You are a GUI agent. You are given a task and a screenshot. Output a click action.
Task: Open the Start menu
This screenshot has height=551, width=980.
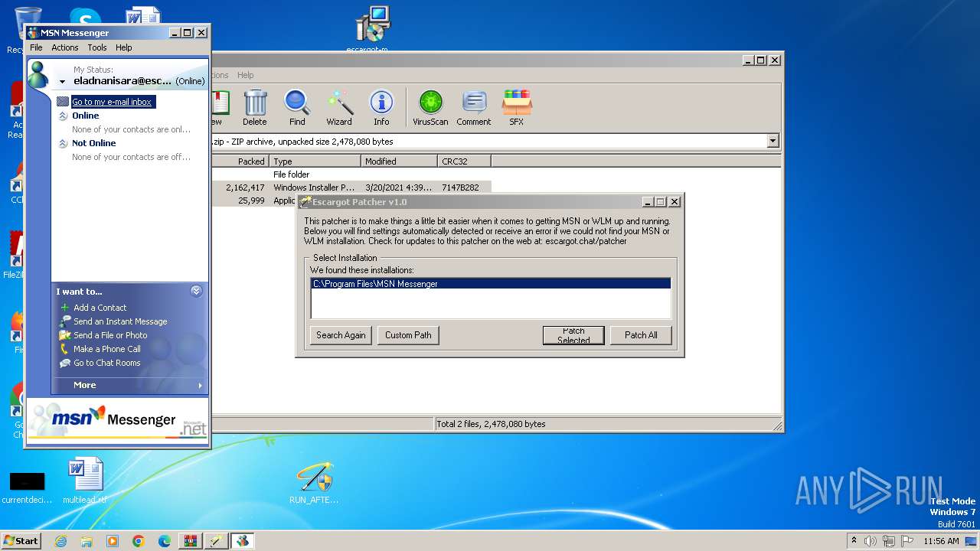click(x=21, y=541)
